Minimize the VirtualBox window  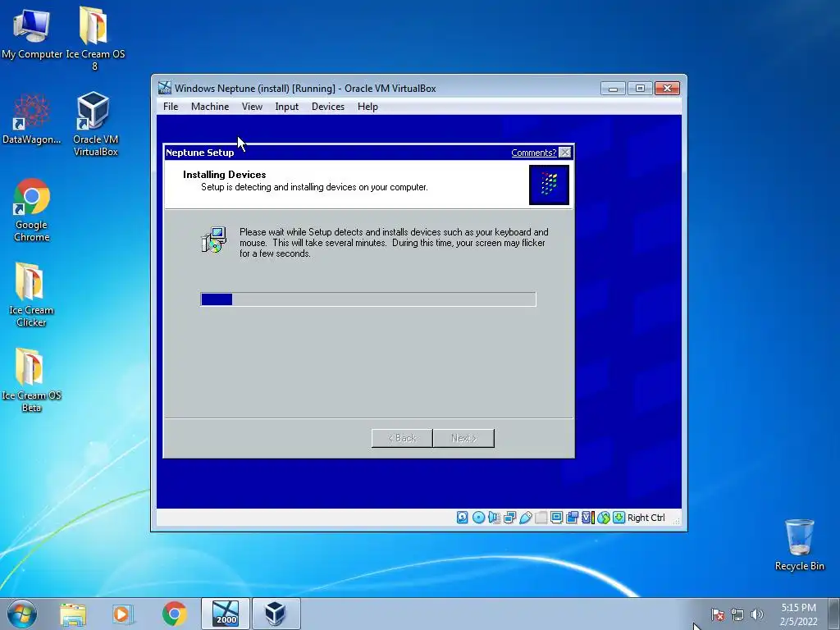(613, 89)
